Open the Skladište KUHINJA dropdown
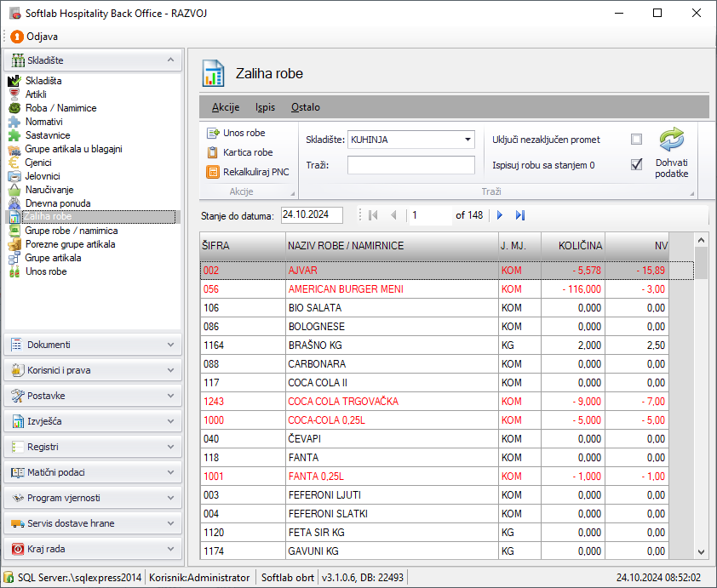717x588 pixels. coord(467,140)
